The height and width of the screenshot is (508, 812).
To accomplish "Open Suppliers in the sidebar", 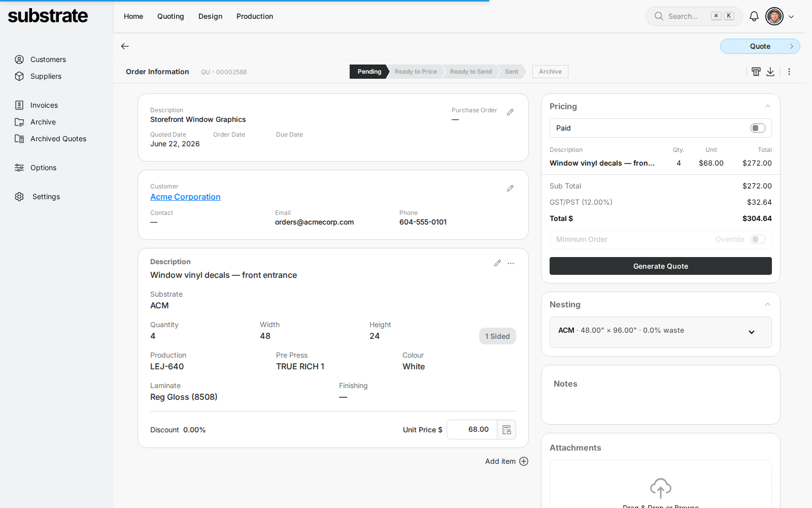I will (x=39, y=76).
